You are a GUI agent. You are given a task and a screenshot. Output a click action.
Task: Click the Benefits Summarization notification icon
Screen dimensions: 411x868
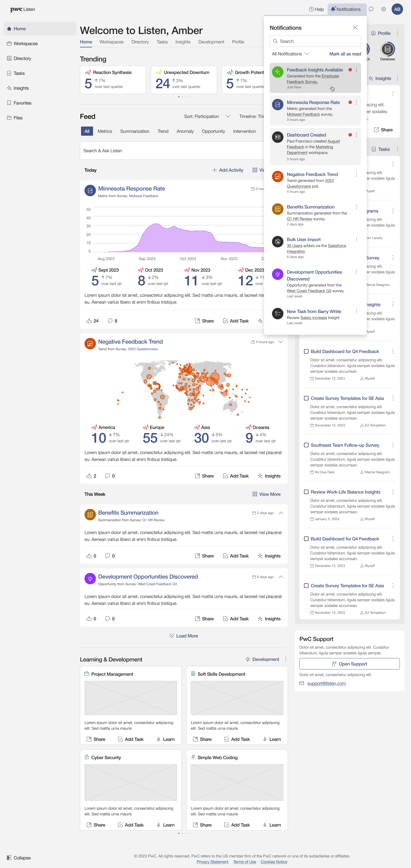(277, 209)
